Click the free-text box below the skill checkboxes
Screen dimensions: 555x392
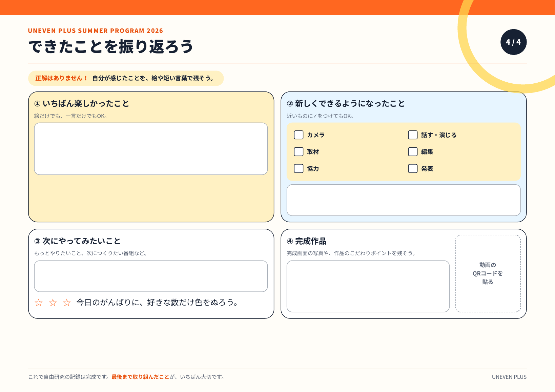click(404, 200)
